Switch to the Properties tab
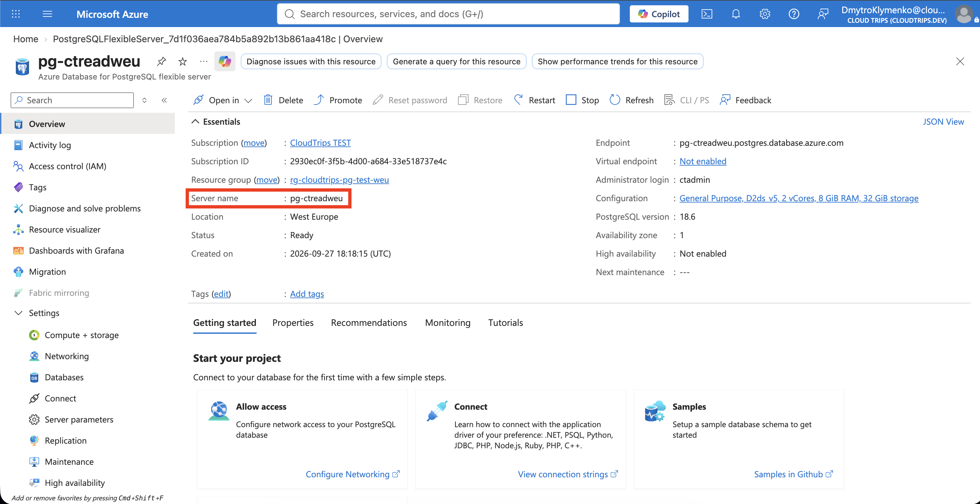This screenshot has width=980, height=504. tap(293, 323)
